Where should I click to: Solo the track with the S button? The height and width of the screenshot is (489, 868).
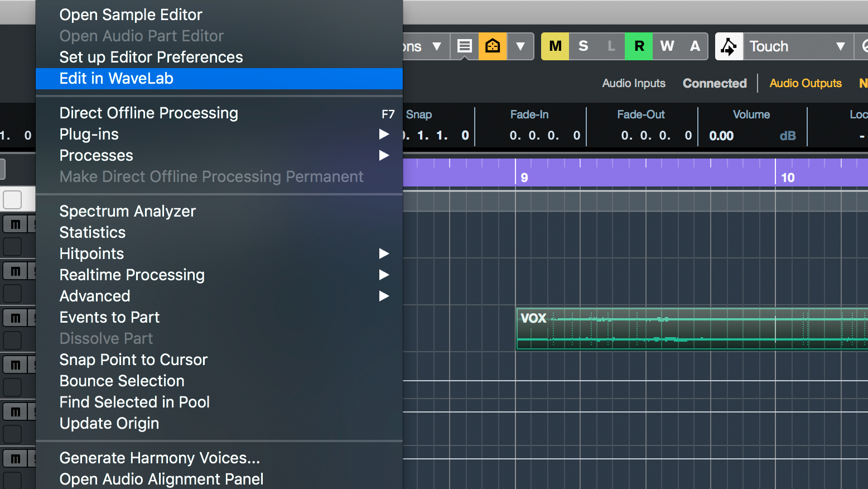coord(583,46)
